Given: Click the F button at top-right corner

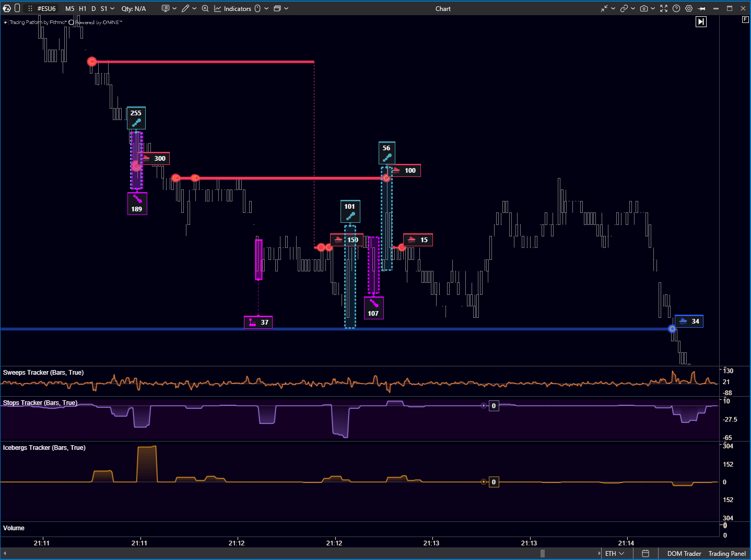Looking at the screenshot, I should point(745,19).
